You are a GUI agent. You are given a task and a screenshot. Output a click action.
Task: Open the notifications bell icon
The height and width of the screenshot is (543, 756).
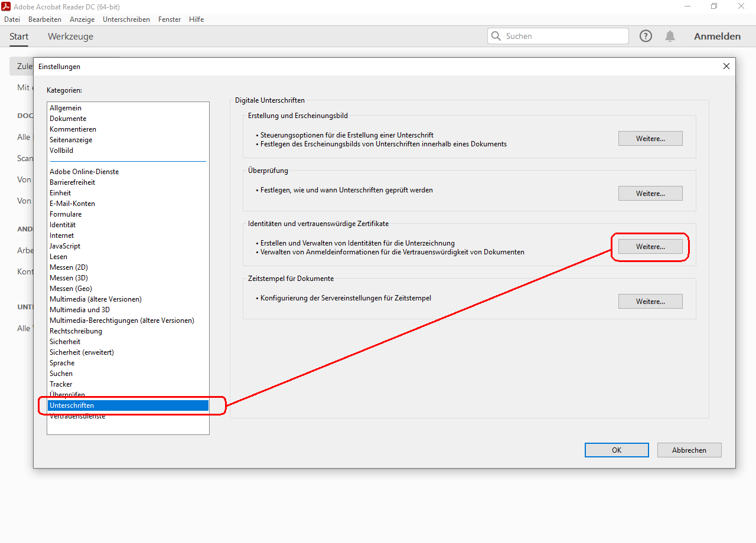click(670, 36)
